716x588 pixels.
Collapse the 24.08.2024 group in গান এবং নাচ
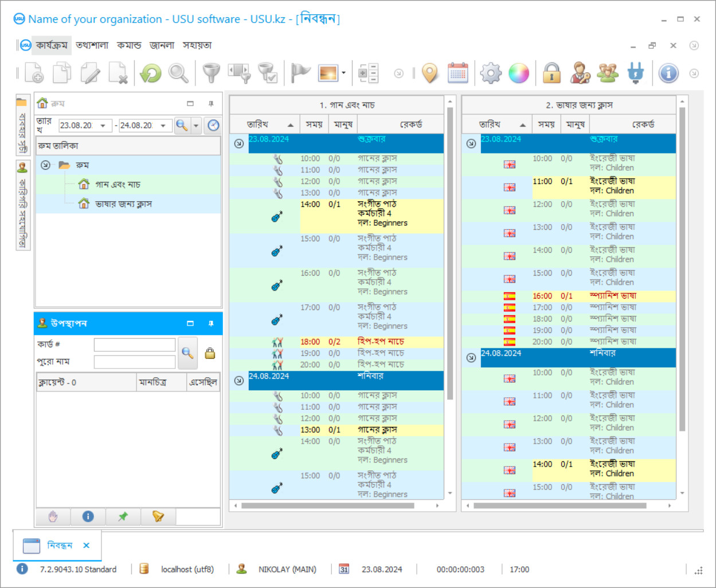pos(239,381)
